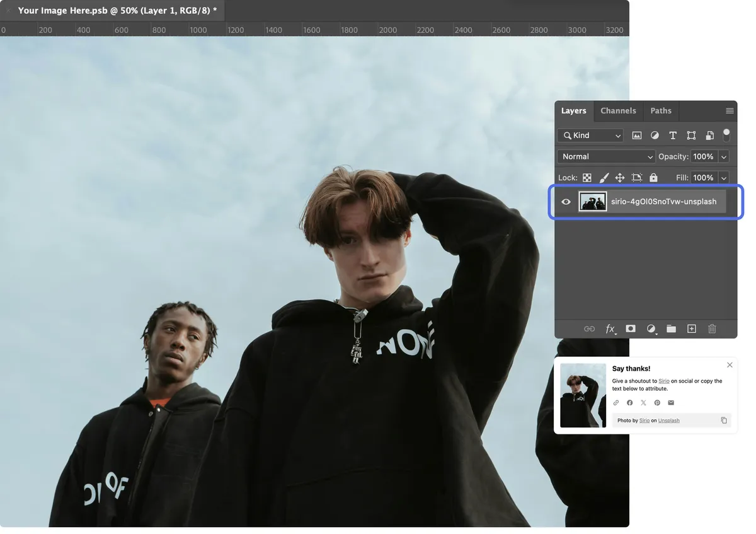Viewport: 756px width, 534px height.
Task: Switch to the Paths tab
Action: pyautogui.click(x=661, y=111)
